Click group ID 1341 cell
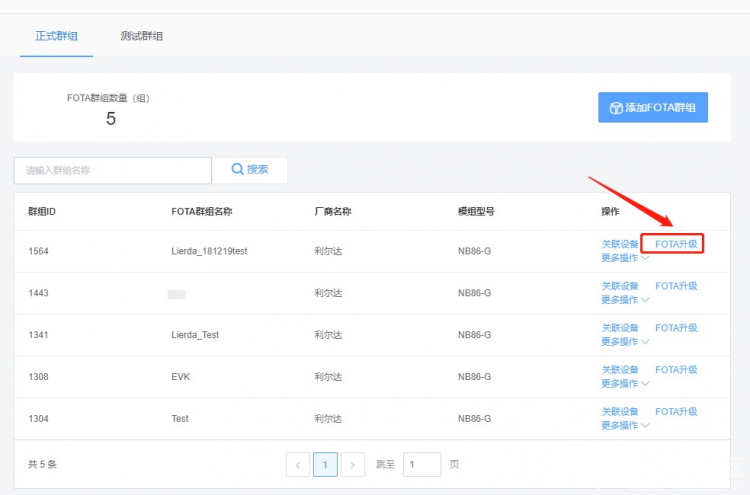 (38, 335)
